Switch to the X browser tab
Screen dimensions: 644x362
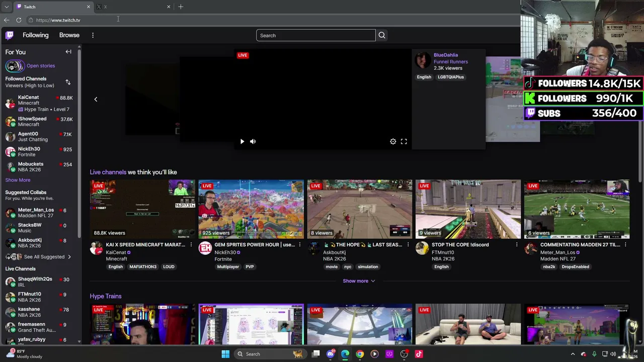click(x=133, y=7)
